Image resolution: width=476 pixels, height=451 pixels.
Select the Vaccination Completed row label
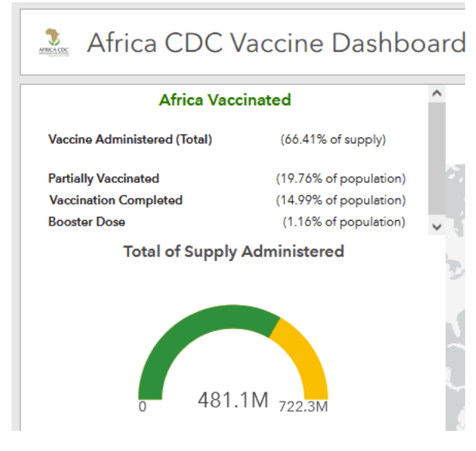tap(116, 200)
